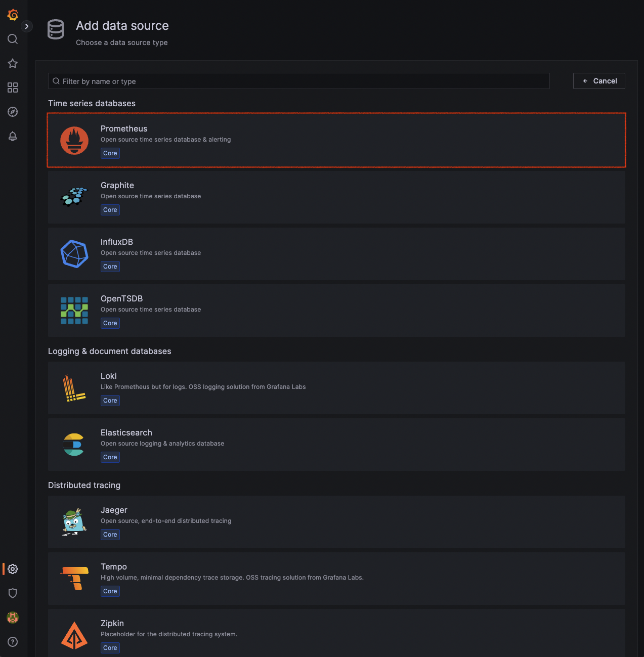Open the Help question mark icon
This screenshot has height=657, width=644.
(x=13, y=642)
